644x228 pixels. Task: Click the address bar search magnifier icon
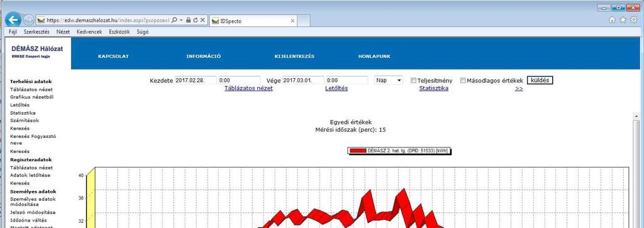click(174, 20)
